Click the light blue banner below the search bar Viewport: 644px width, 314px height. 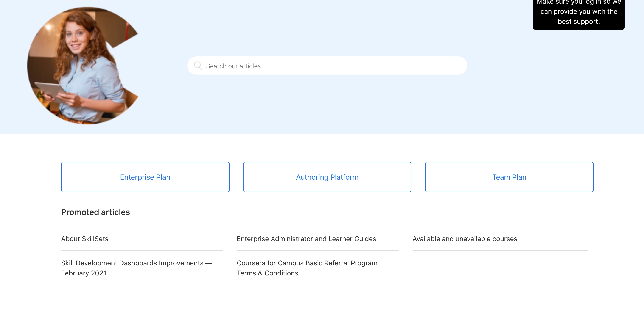pyautogui.click(x=325, y=105)
